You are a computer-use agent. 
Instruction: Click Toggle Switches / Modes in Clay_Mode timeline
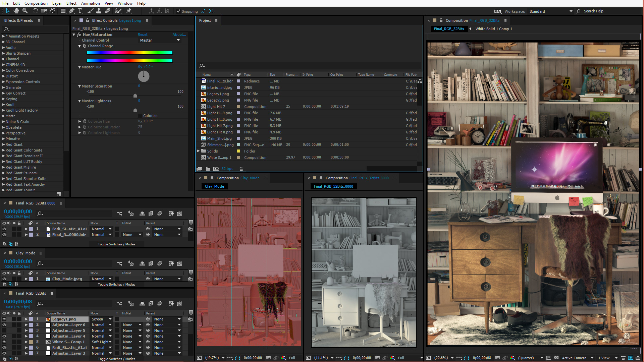point(116,285)
